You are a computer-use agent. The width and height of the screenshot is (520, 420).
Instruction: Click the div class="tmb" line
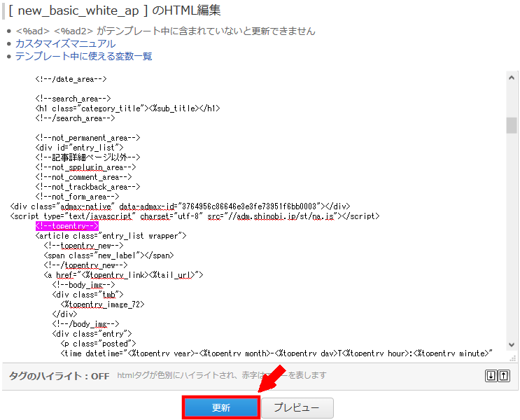coord(87,295)
